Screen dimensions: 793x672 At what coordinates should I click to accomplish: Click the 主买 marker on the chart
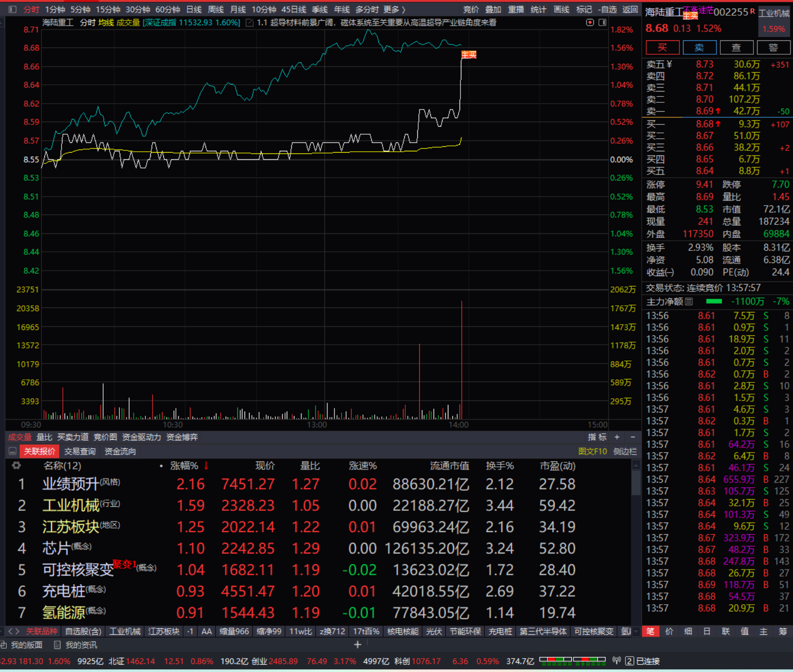click(469, 55)
